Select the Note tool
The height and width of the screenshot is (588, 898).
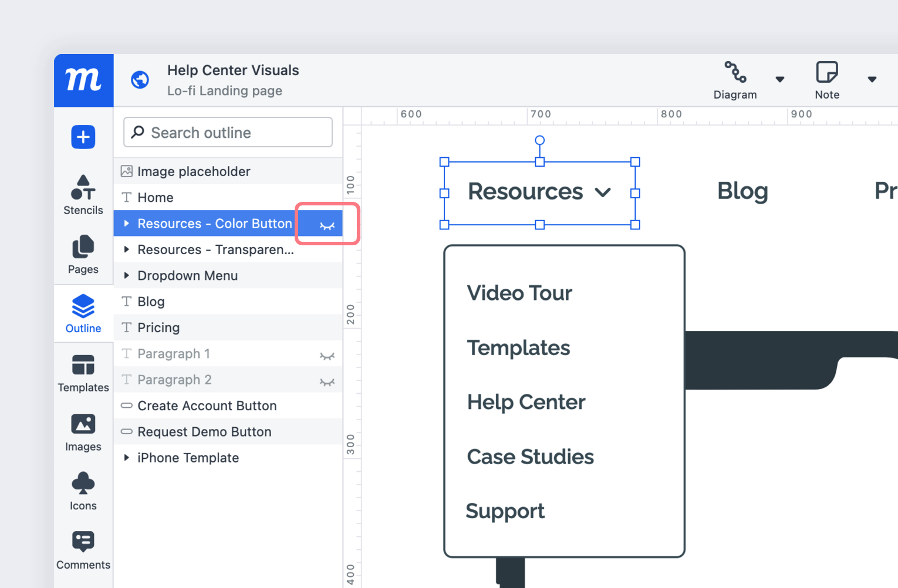pyautogui.click(x=827, y=80)
